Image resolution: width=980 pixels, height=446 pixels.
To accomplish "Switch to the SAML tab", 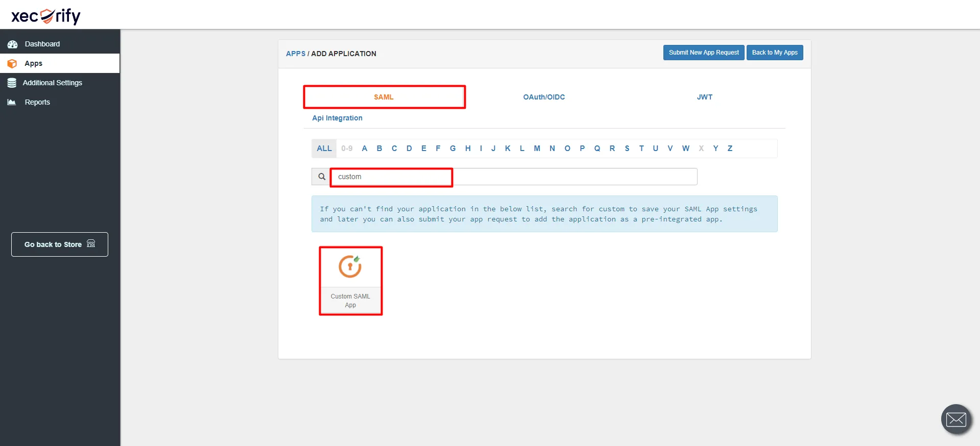I will [x=384, y=97].
